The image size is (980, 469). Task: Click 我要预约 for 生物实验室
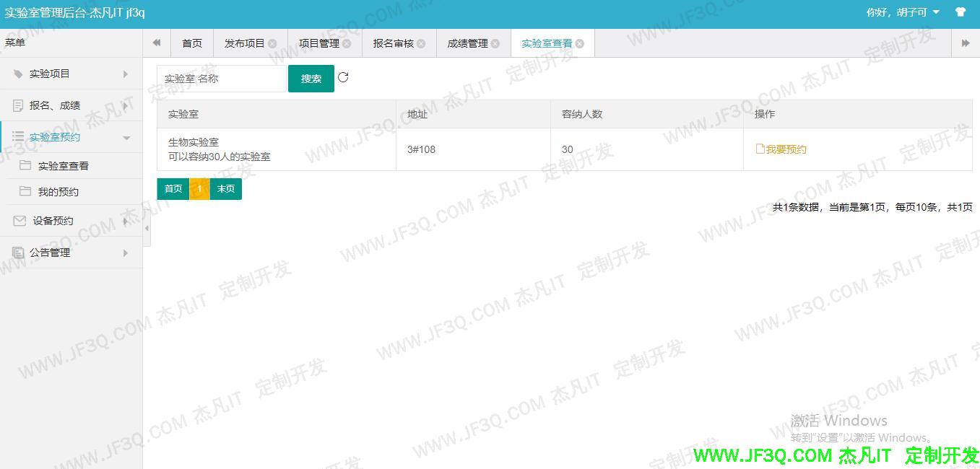coord(781,149)
